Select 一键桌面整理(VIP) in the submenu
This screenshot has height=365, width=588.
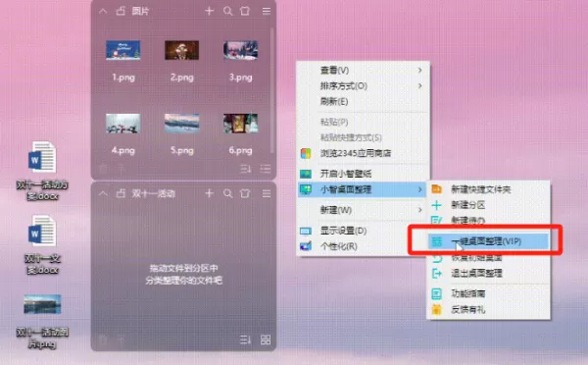pos(489,241)
